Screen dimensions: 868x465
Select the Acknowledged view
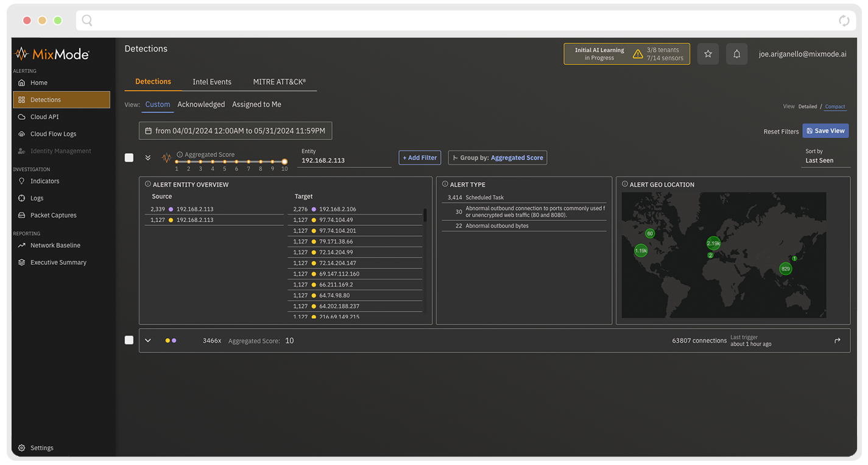pos(201,105)
